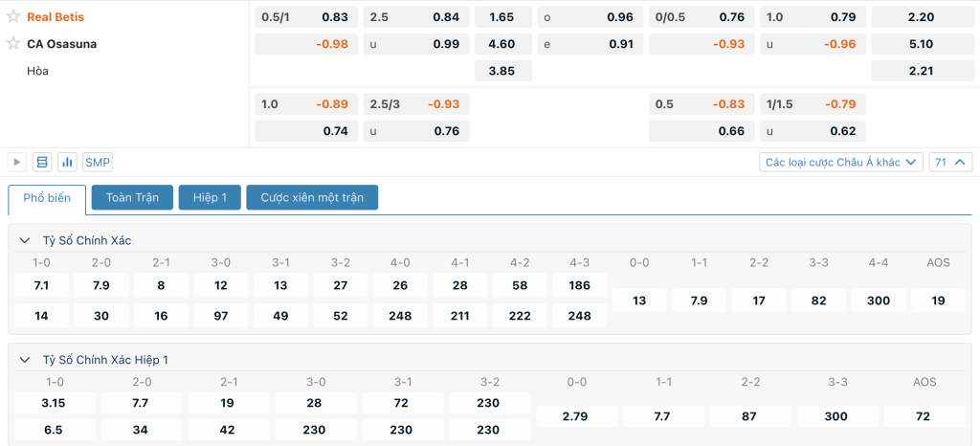The width and height of the screenshot is (980, 446).
Task: Pick the 211 odds under 4-1
Action: (460, 316)
